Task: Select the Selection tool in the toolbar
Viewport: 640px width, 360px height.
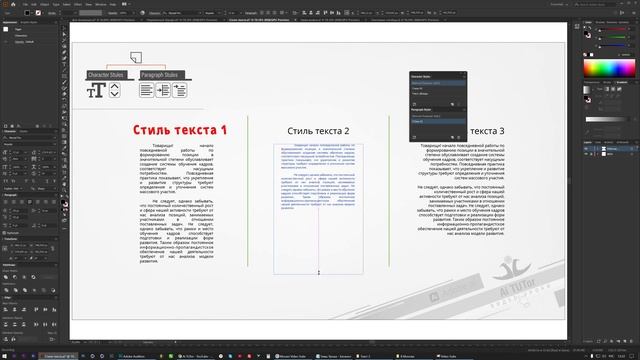Action: (x=64, y=29)
